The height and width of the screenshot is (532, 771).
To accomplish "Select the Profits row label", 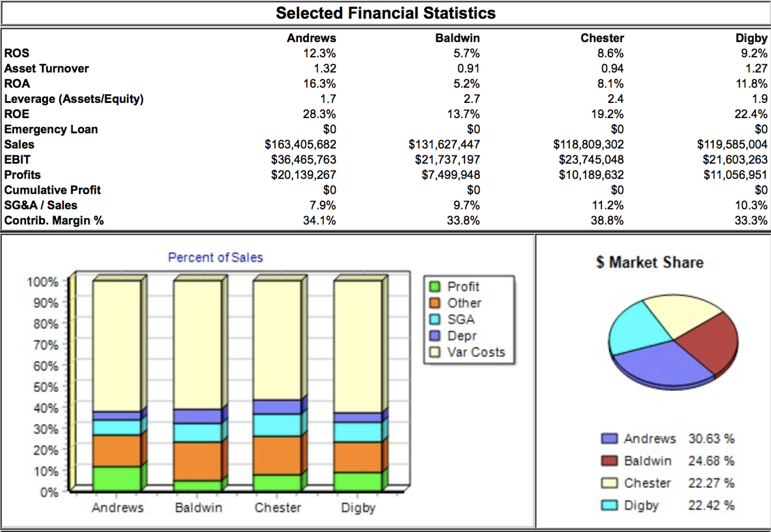I will [x=22, y=175].
